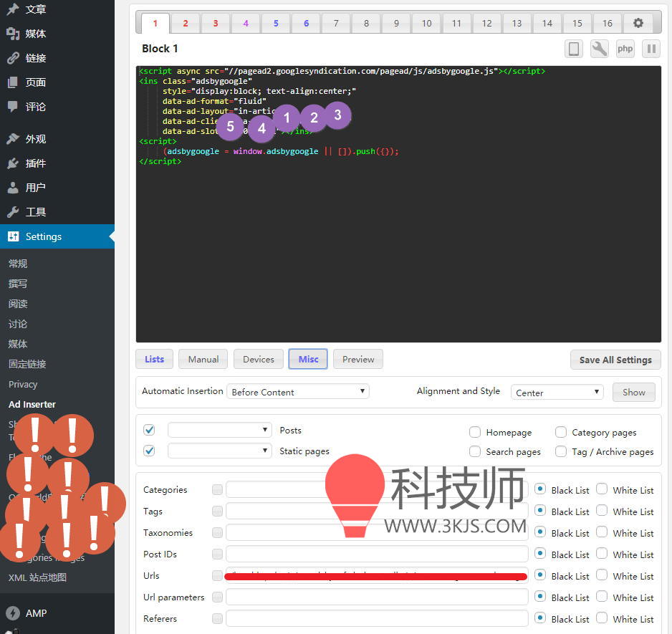Select White List for Tags

[x=602, y=510]
